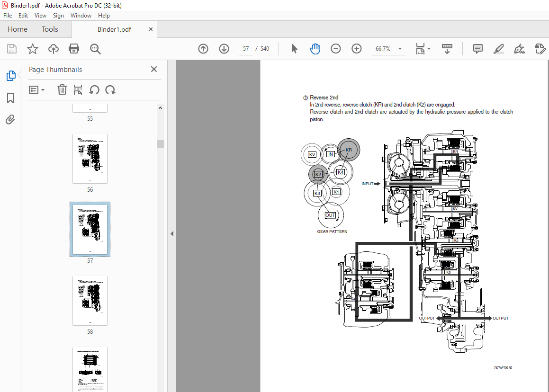Click the stamp tool icon
This screenshot has height=392, width=549.
click(540, 49)
